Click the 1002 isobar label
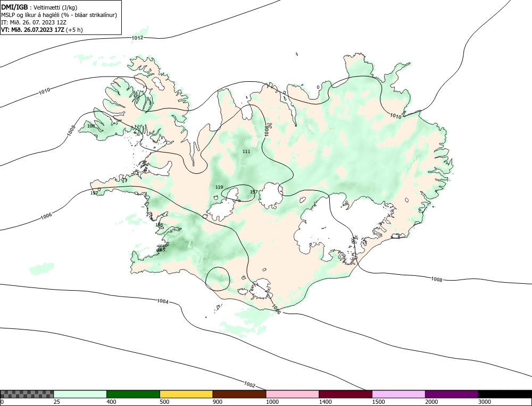 pyautogui.click(x=250, y=385)
